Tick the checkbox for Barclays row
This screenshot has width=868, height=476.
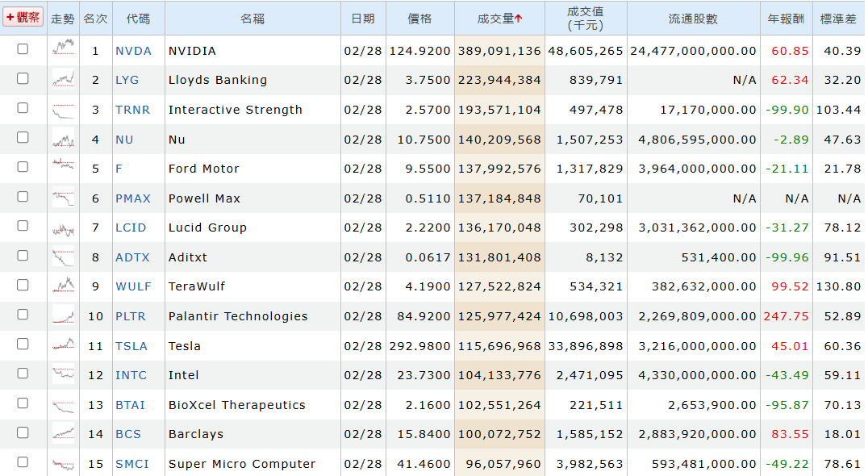pos(23,432)
